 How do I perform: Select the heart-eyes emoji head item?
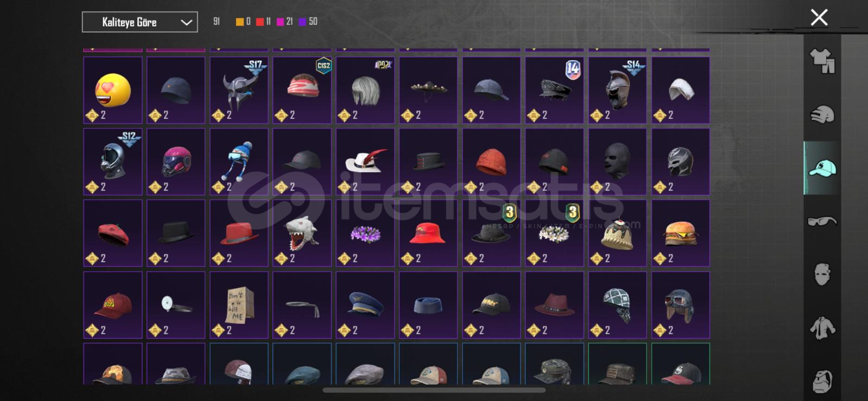click(113, 90)
